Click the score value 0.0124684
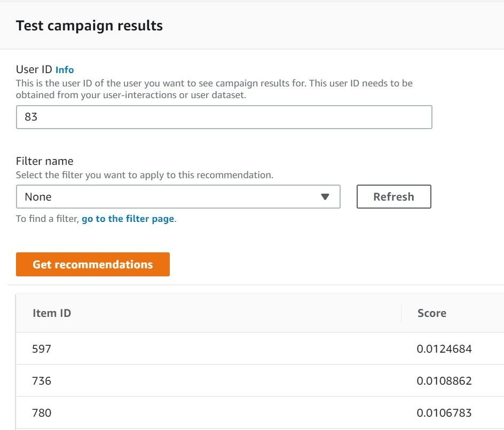The height and width of the screenshot is (430, 504). click(x=444, y=349)
